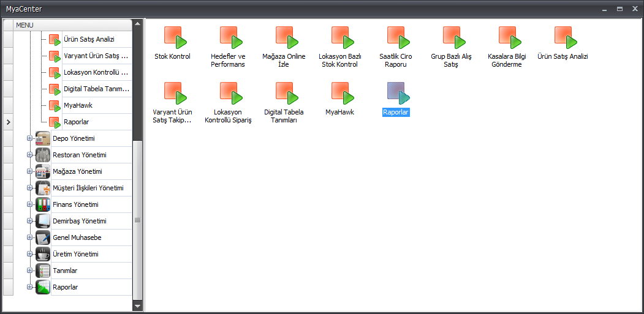Image resolution: width=644 pixels, height=314 pixels.
Task: Click the sidebar scrollbar down arrow
Action: pyautogui.click(x=138, y=305)
